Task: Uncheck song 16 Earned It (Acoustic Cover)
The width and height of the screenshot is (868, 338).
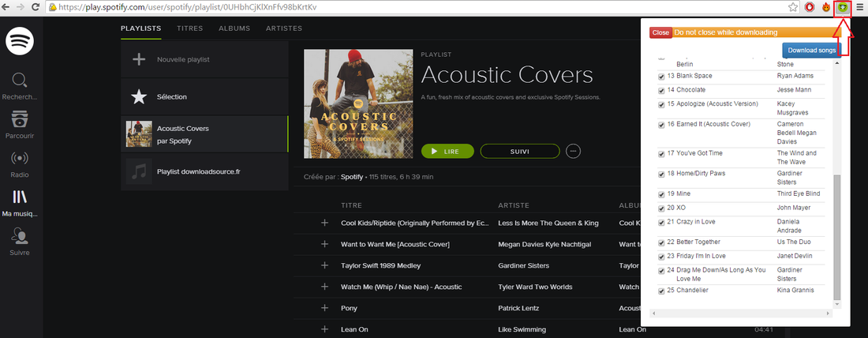Action: [661, 125]
